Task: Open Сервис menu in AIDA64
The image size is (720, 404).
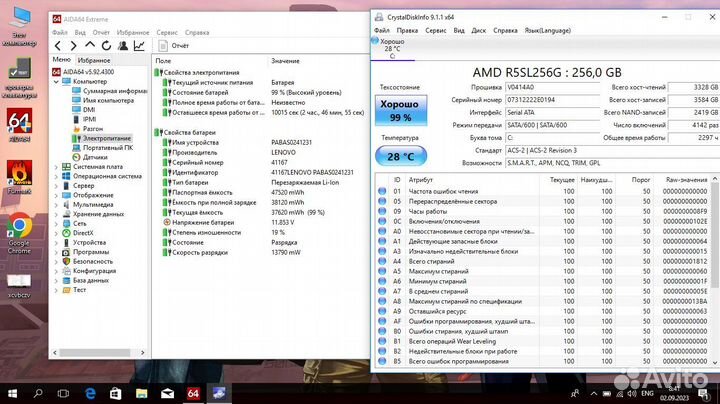Action: pos(167,33)
